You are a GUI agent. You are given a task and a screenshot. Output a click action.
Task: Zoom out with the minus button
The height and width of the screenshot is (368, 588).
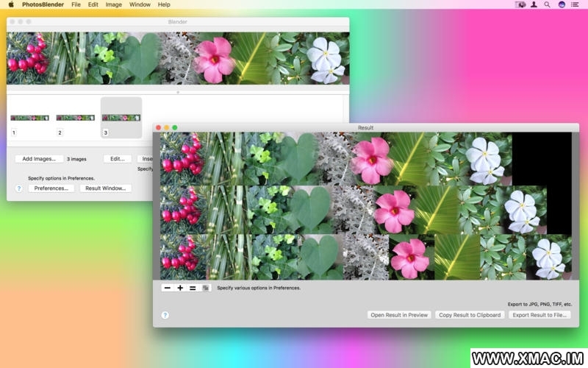(168, 288)
